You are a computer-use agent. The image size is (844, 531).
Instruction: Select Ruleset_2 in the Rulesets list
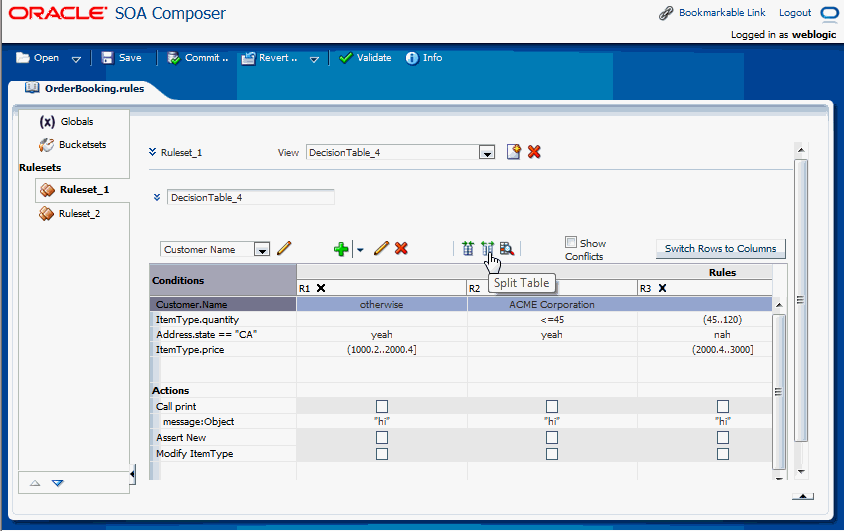(x=78, y=213)
